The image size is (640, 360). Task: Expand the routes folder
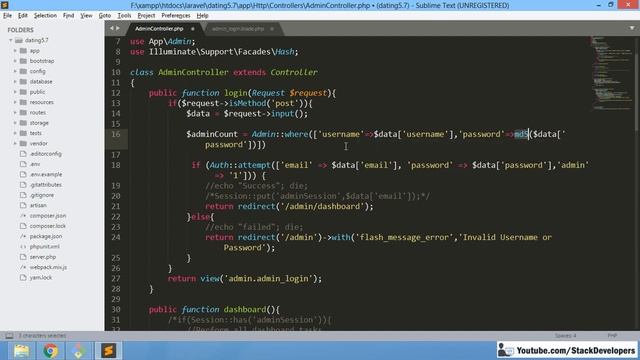(x=15, y=112)
